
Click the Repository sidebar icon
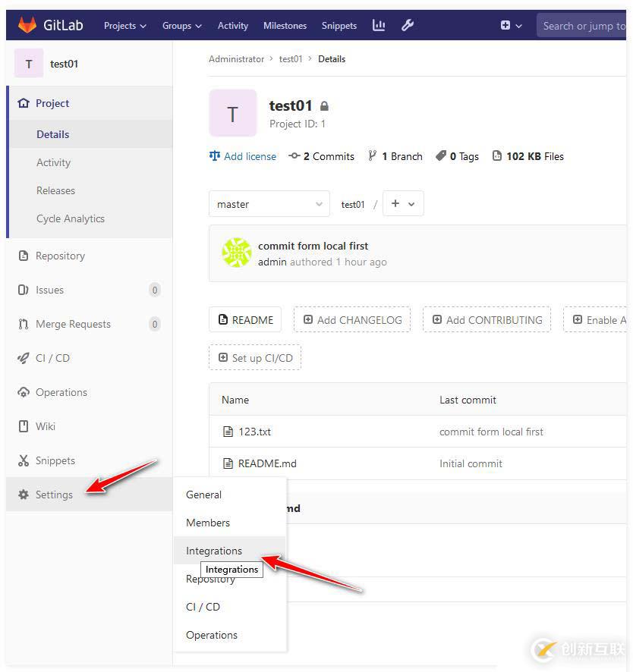coord(24,256)
